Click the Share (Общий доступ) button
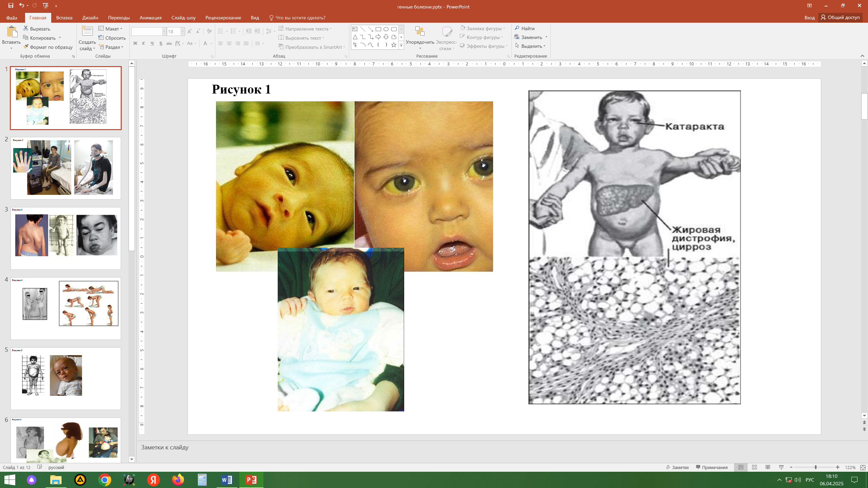Viewport: 868px width, 488px height. (840, 17)
